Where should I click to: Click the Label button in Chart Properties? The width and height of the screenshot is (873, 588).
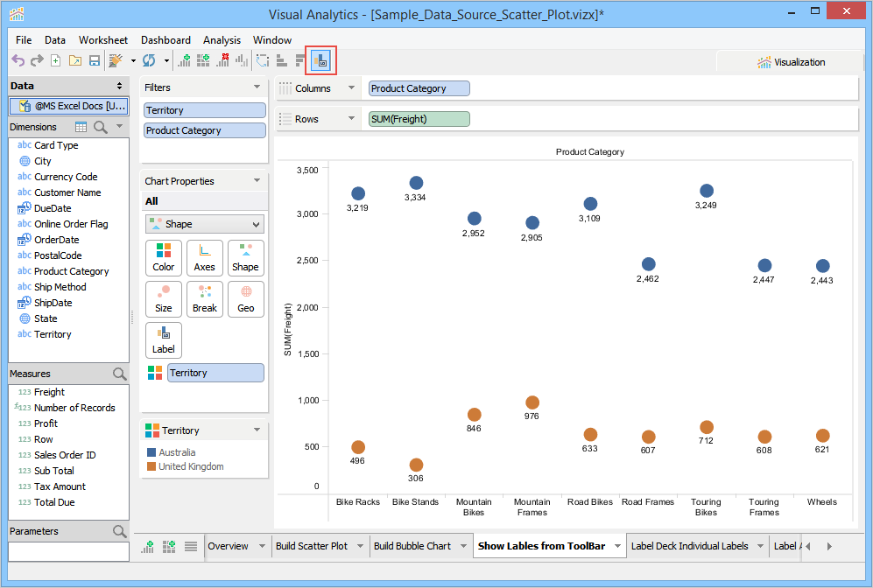coord(164,340)
